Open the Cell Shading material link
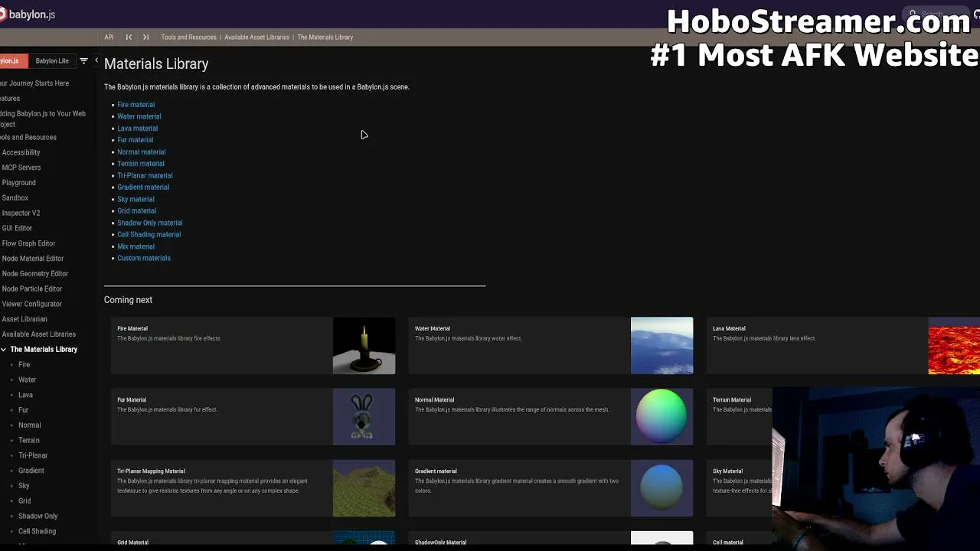The image size is (980, 551). [149, 235]
